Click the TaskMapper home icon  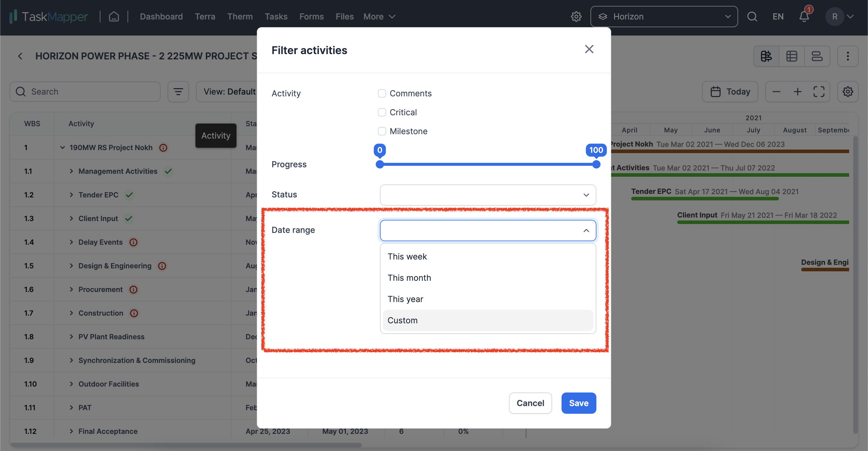click(x=114, y=16)
